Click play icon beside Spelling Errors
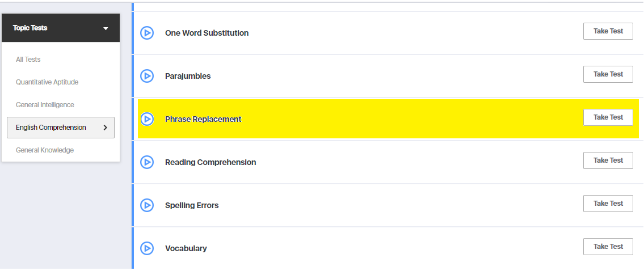Viewport: 644px width, 271px height. tap(147, 205)
